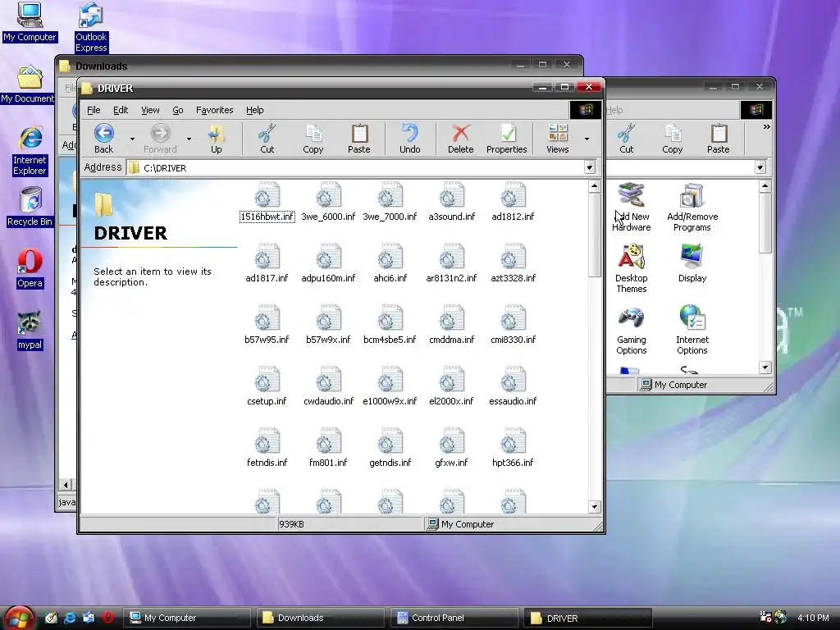This screenshot has width=840, height=630.
Task: Open the Go menu in DRIVER window
Action: 178,110
